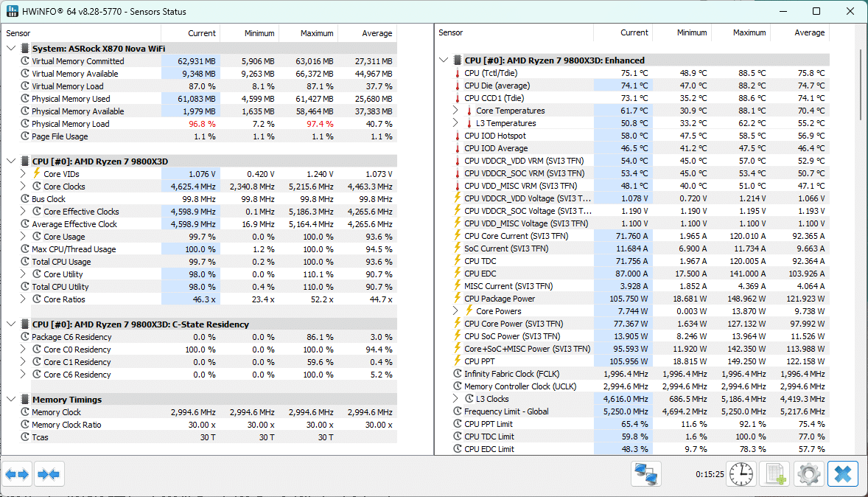Open the network remote monitoring icon
The height and width of the screenshot is (497, 868).
point(645,474)
